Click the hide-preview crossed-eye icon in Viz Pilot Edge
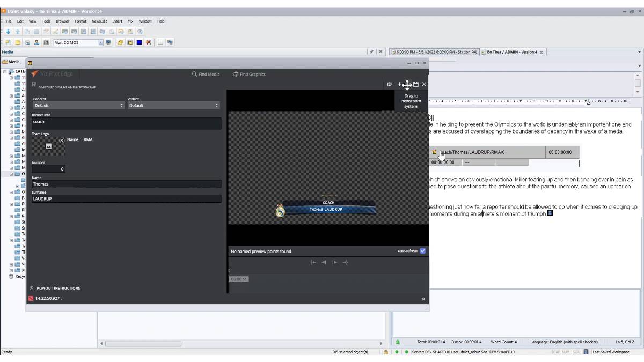The image size is (644, 362). point(389,84)
